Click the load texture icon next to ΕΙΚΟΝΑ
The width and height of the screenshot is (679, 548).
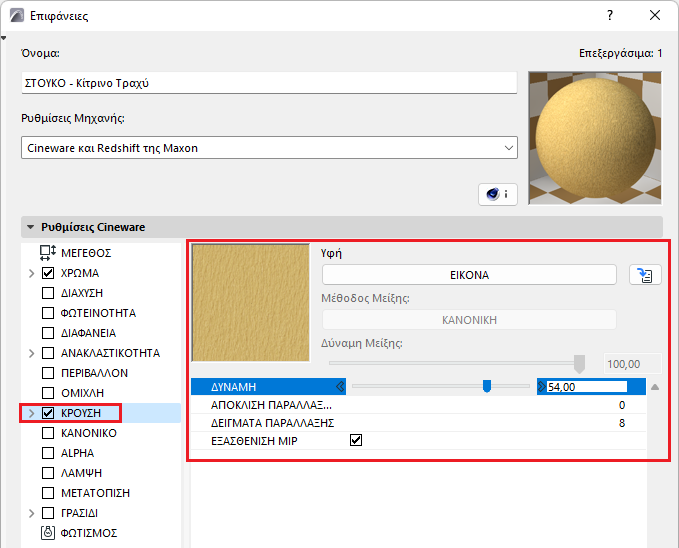point(645,275)
